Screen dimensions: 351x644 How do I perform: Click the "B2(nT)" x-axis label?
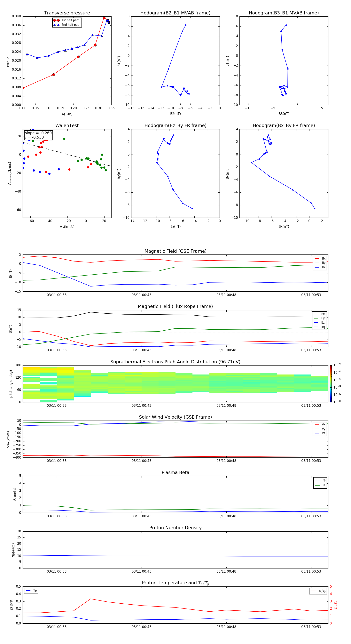[x=175, y=114]
